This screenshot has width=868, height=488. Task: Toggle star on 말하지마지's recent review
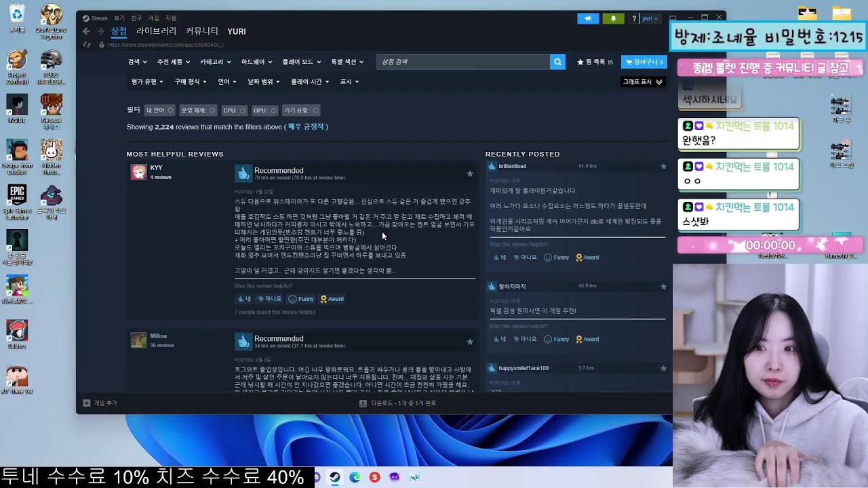[663, 287]
